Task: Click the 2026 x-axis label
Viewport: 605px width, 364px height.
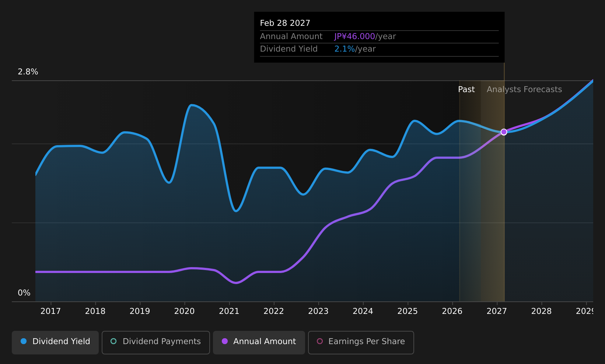Action: (x=452, y=311)
